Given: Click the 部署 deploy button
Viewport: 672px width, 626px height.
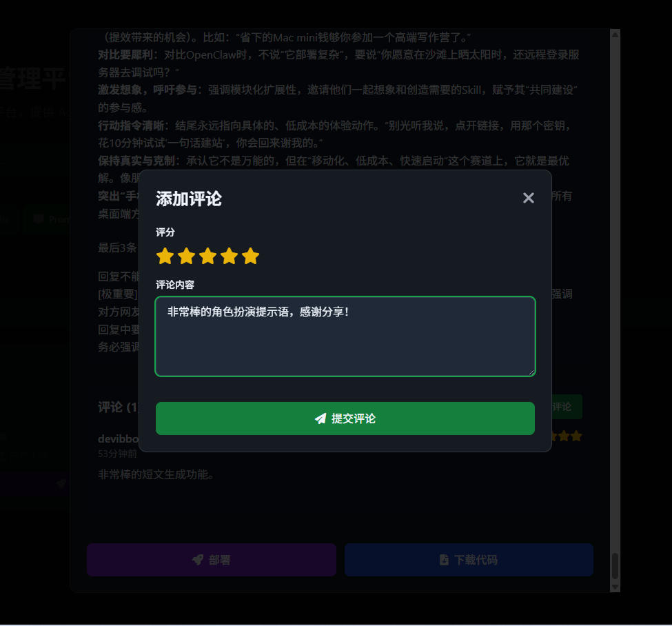Looking at the screenshot, I should (x=211, y=559).
